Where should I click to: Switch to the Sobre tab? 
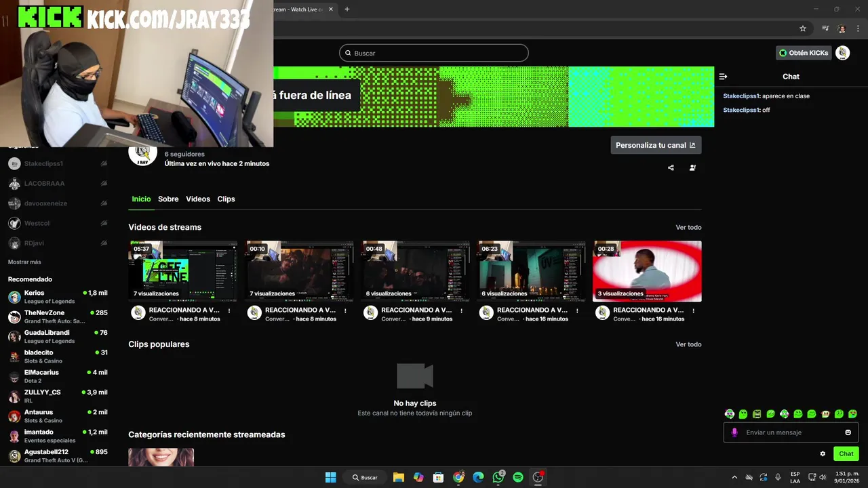168,199
